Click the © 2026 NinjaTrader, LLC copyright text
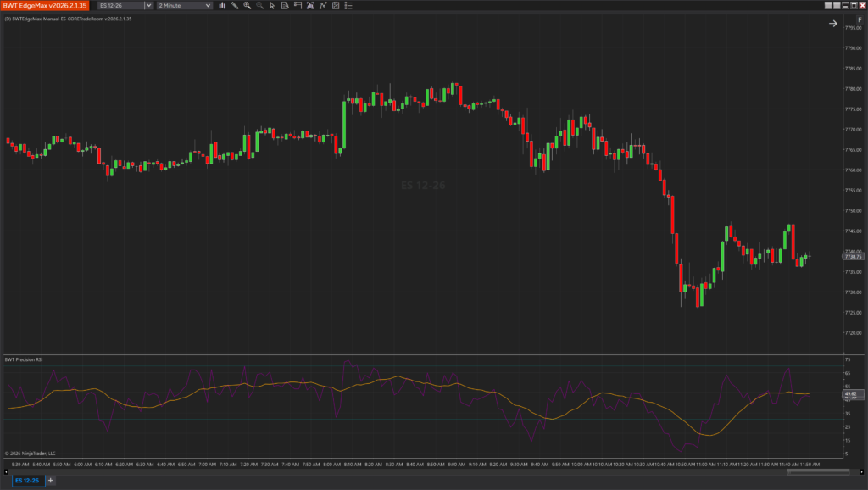The image size is (868, 490). click(31, 454)
